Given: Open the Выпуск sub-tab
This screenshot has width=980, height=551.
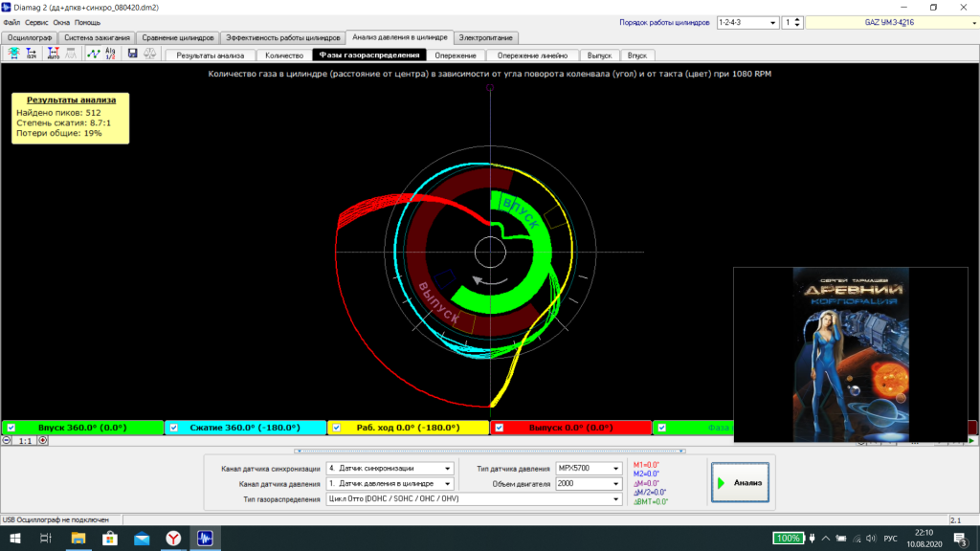Looking at the screenshot, I should [x=599, y=55].
